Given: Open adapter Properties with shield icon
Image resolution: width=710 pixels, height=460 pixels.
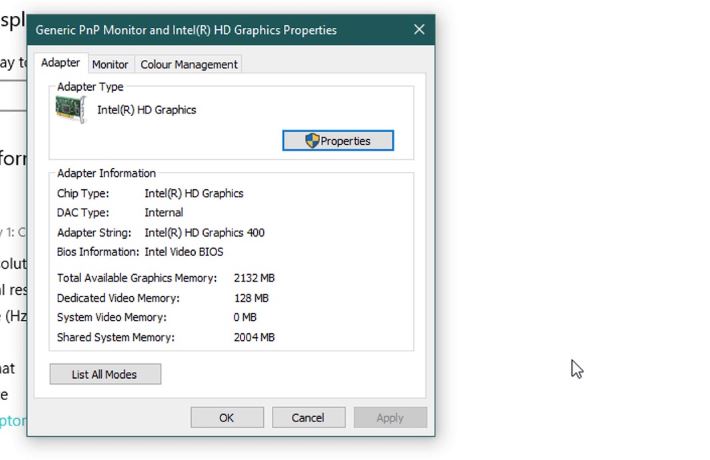Looking at the screenshot, I should pyautogui.click(x=338, y=141).
